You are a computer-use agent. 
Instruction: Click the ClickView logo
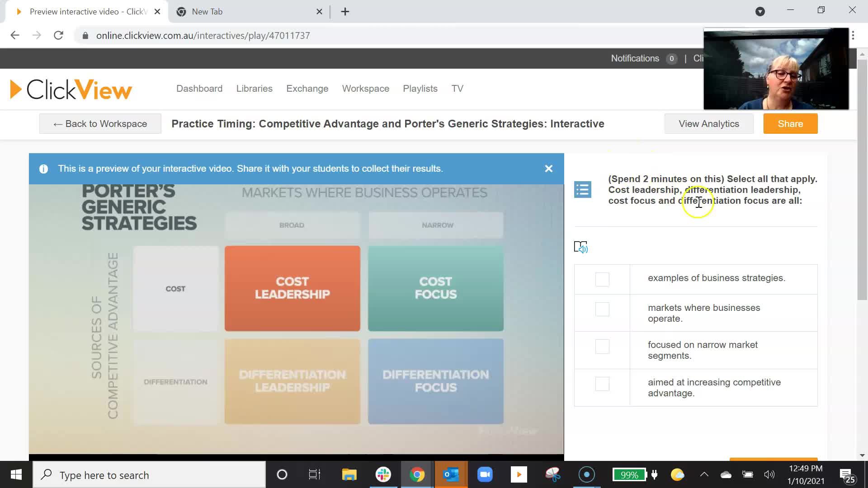[x=71, y=89]
